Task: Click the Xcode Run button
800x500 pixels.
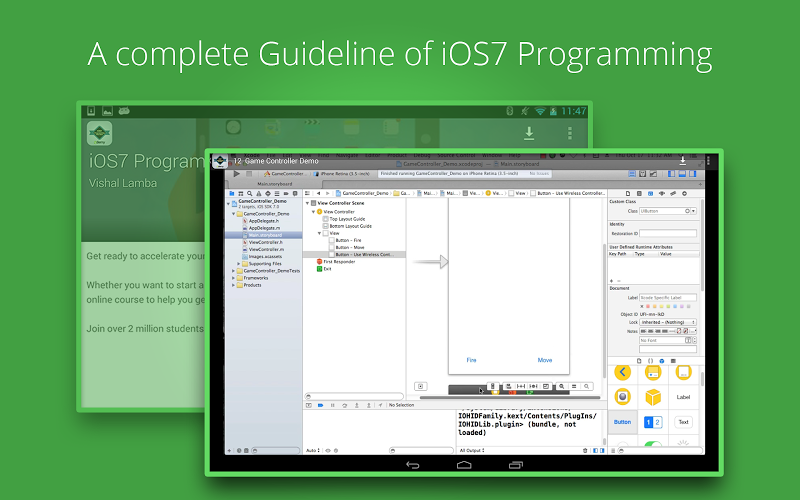Action: coord(236,174)
